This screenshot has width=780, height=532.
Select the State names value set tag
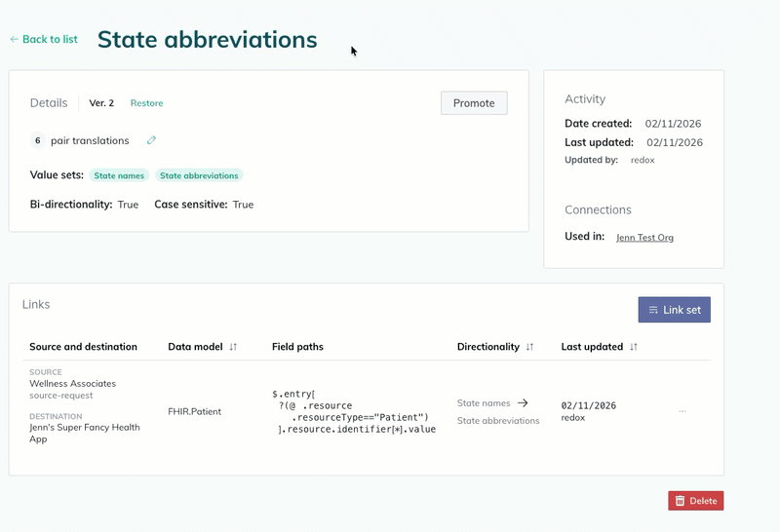point(119,175)
